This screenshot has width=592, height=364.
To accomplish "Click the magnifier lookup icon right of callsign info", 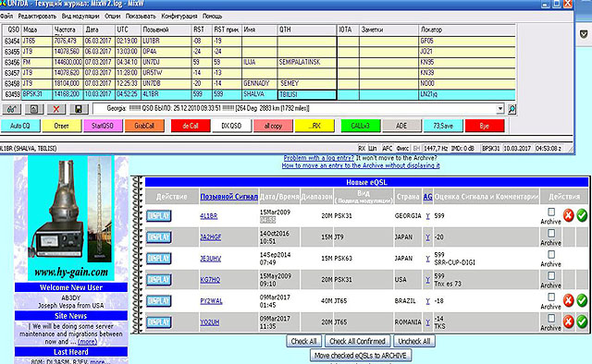I will point(512,109).
